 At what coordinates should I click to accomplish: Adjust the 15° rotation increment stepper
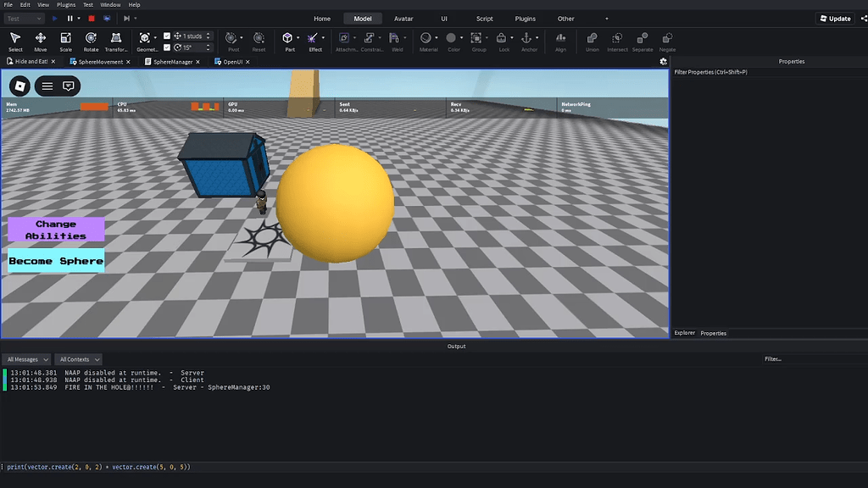coord(209,47)
